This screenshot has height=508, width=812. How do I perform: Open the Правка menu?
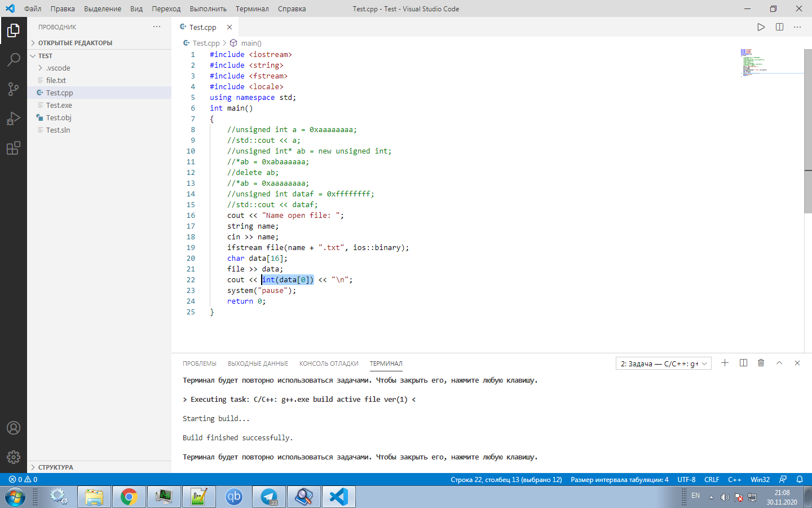[x=63, y=8]
